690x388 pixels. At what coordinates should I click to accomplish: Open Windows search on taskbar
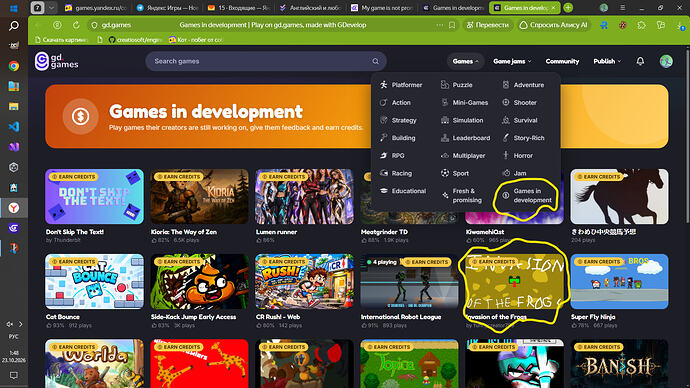[x=14, y=26]
